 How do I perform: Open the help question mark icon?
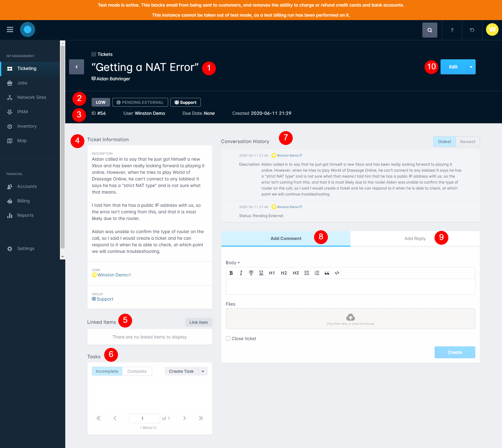point(452,30)
